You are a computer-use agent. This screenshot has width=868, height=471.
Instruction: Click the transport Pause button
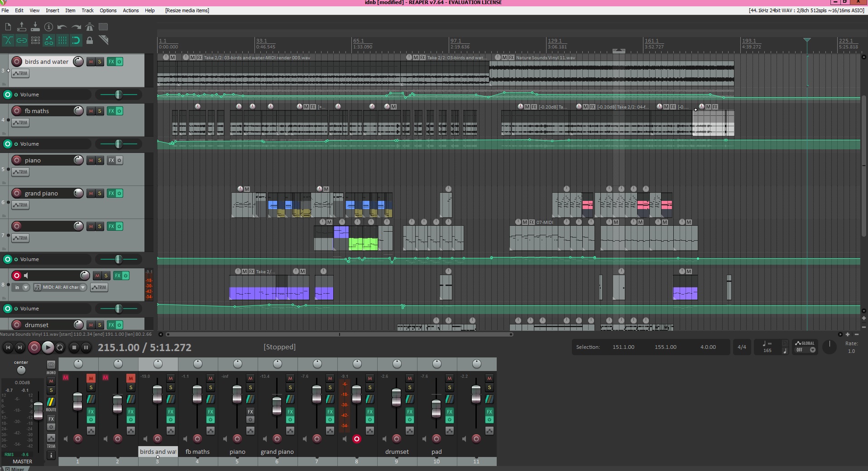point(86,347)
